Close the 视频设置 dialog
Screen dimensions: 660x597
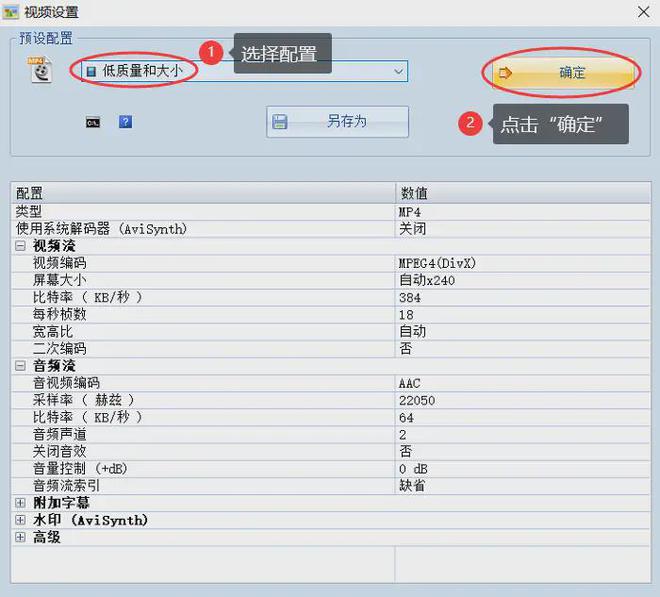pyautogui.click(x=643, y=12)
